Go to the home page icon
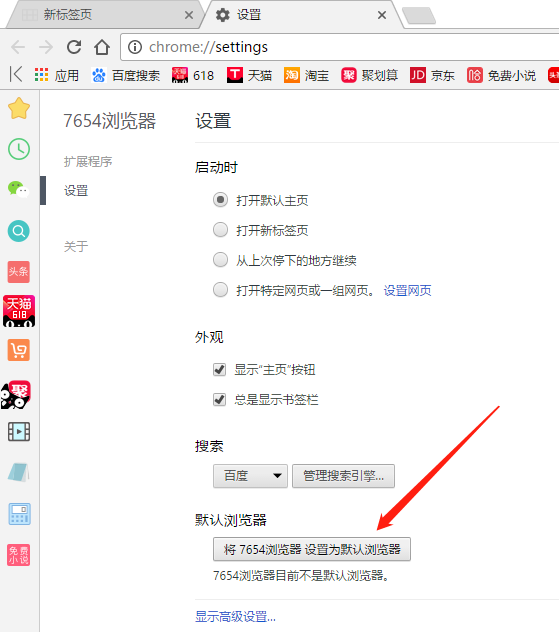The height and width of the screenshot is (632, 559). point(102,47)
